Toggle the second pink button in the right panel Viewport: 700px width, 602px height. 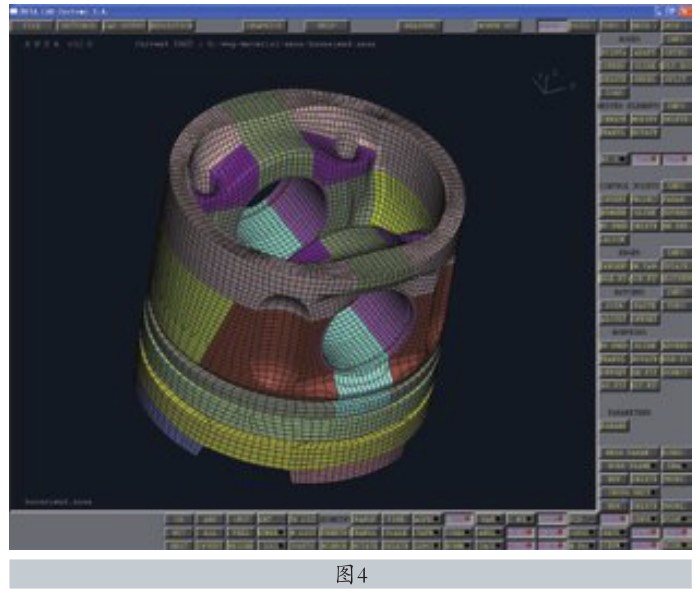[677, 159]
